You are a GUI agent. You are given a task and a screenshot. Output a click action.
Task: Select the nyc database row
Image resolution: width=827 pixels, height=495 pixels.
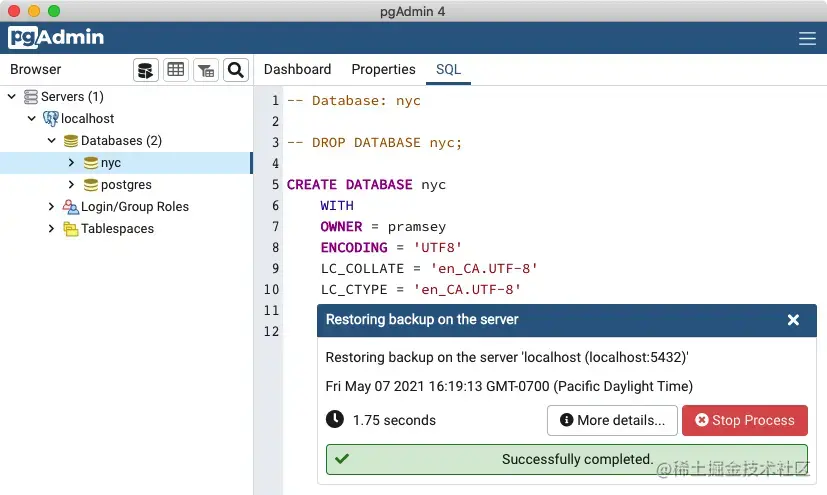pyautogui.click(x=126, y=163)
